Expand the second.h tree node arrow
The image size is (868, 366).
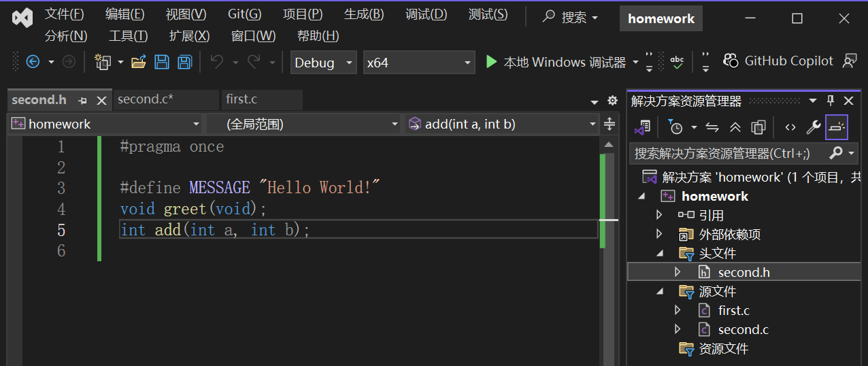tap(677, 272)
